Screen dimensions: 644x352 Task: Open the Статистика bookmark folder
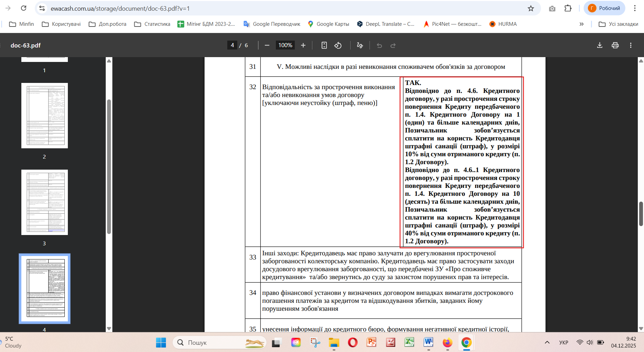coord(152,24)
